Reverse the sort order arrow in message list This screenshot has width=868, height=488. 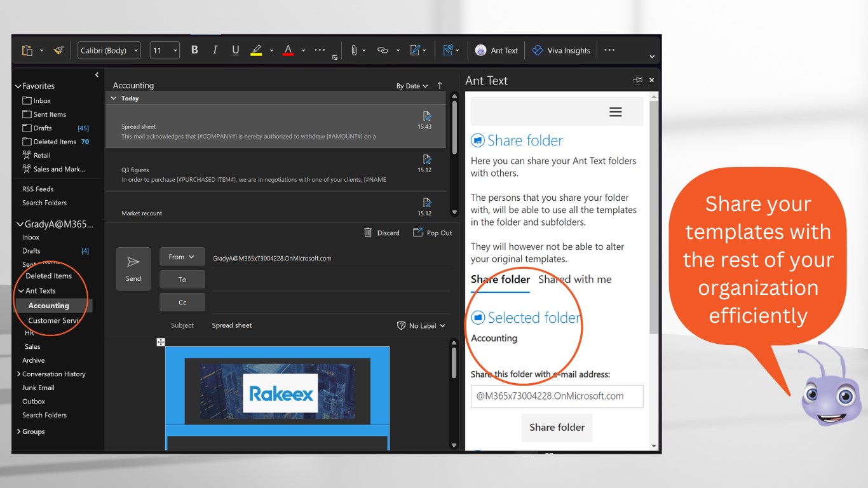point(440,86)
